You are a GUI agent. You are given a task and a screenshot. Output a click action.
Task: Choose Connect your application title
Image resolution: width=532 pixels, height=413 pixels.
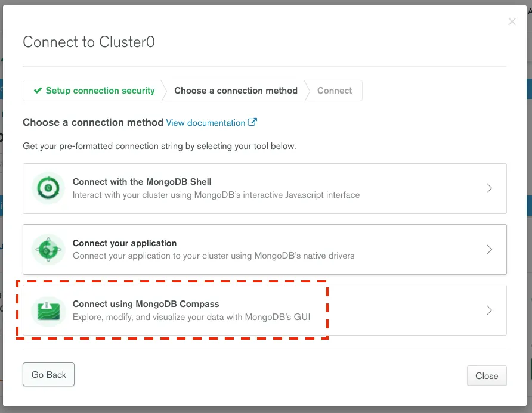point(125,243)
